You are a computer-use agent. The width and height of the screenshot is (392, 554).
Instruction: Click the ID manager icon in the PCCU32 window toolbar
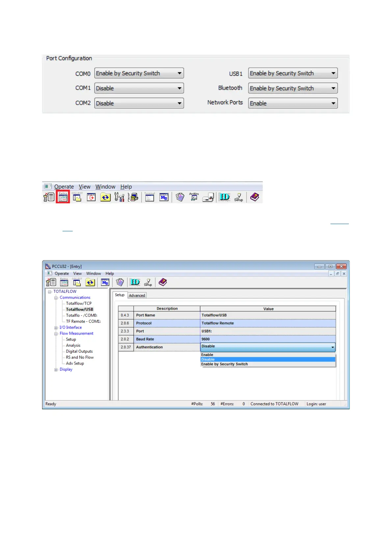(135, 282)
